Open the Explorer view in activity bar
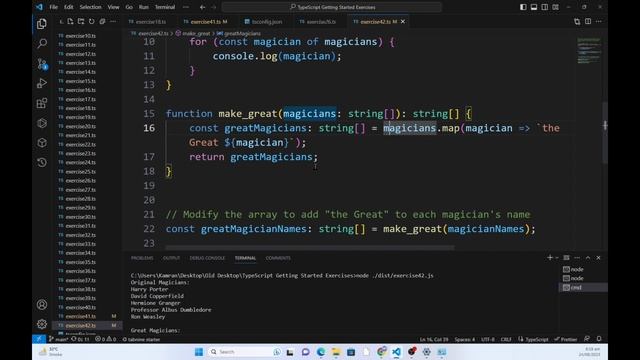640x360 pixels. coord(42,24)
